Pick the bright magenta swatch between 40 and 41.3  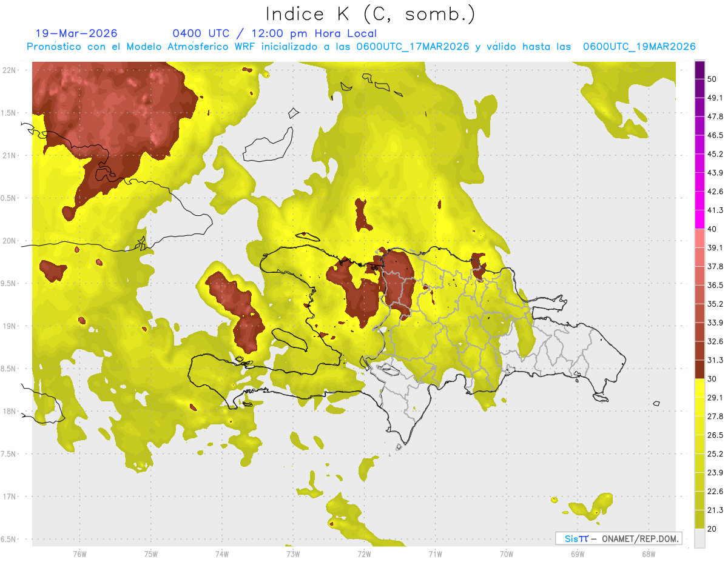tap(699, 219)
